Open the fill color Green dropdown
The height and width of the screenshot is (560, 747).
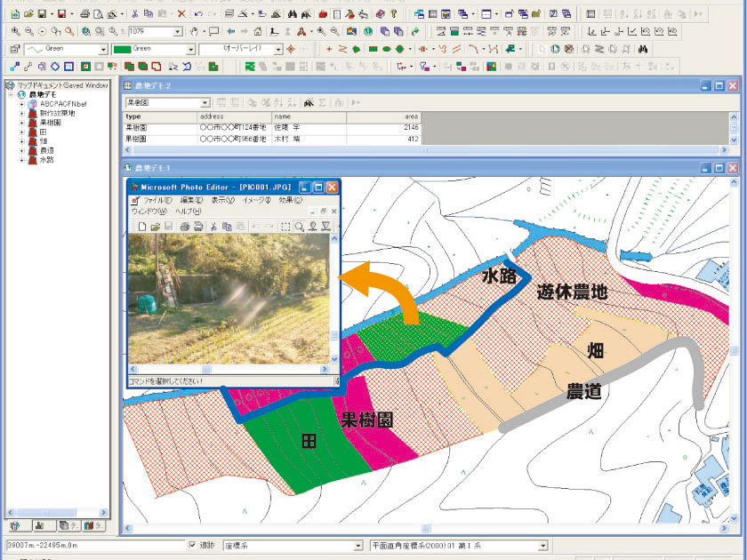tap(190, 49)
